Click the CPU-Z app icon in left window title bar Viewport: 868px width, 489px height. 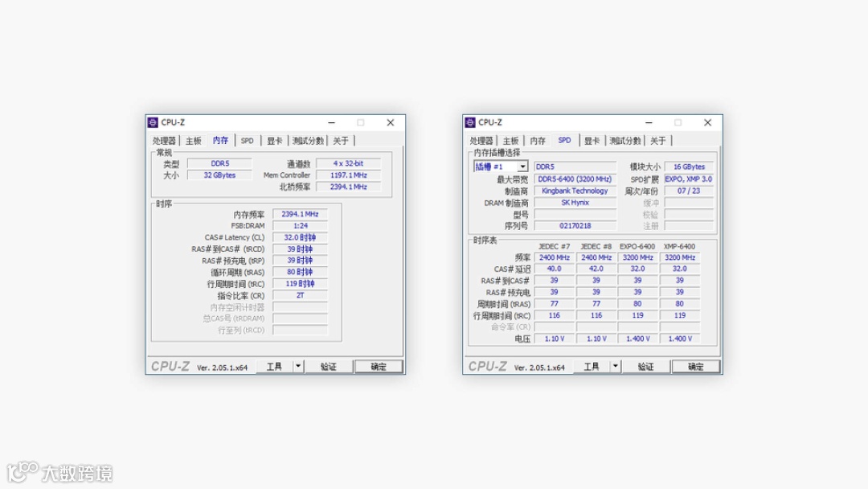point(153,122)
